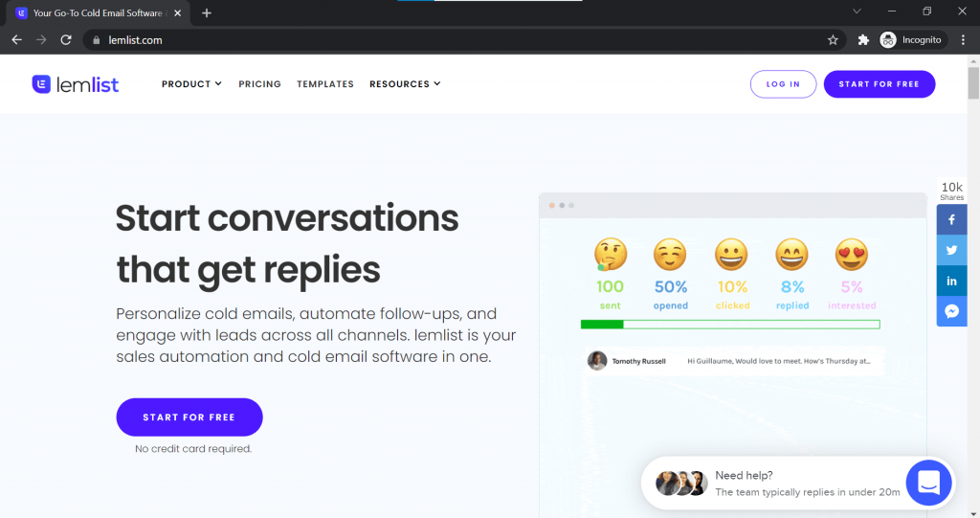
Task: Share page on LinkedIn
Action: (951, 281)
